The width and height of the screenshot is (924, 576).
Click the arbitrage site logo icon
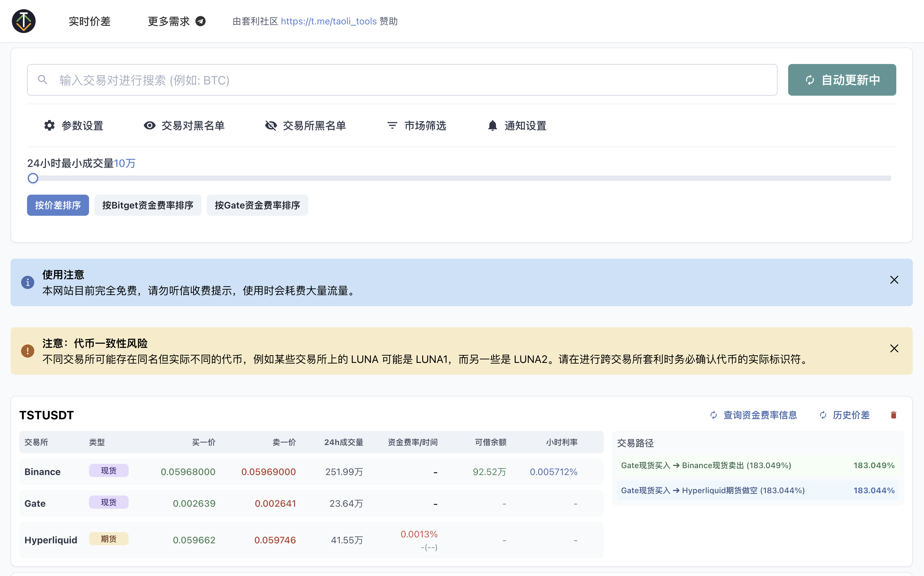24,21
